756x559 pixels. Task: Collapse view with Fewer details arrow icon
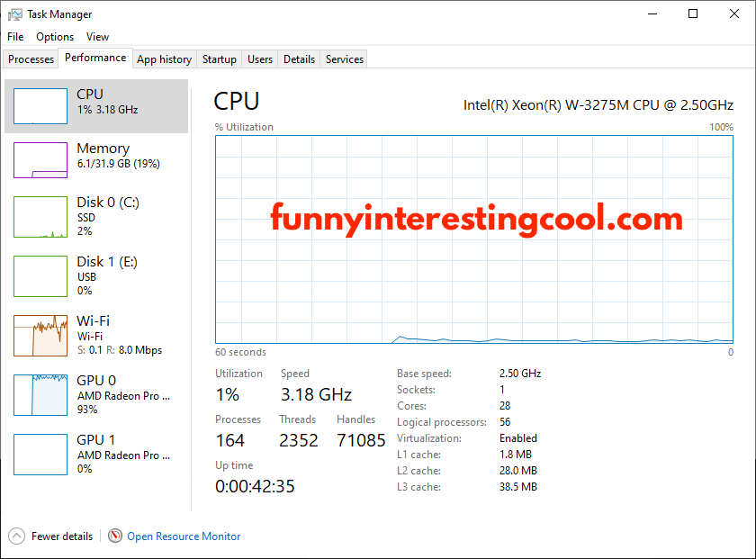16,536
